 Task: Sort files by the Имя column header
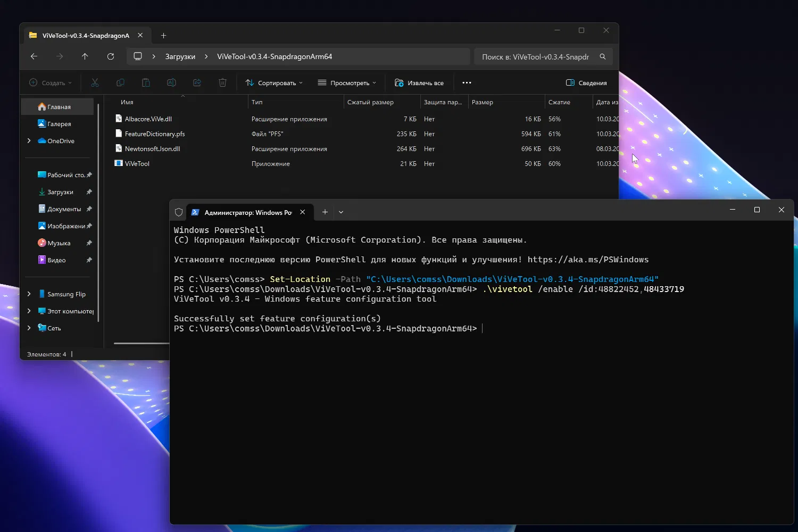[127, 102]
